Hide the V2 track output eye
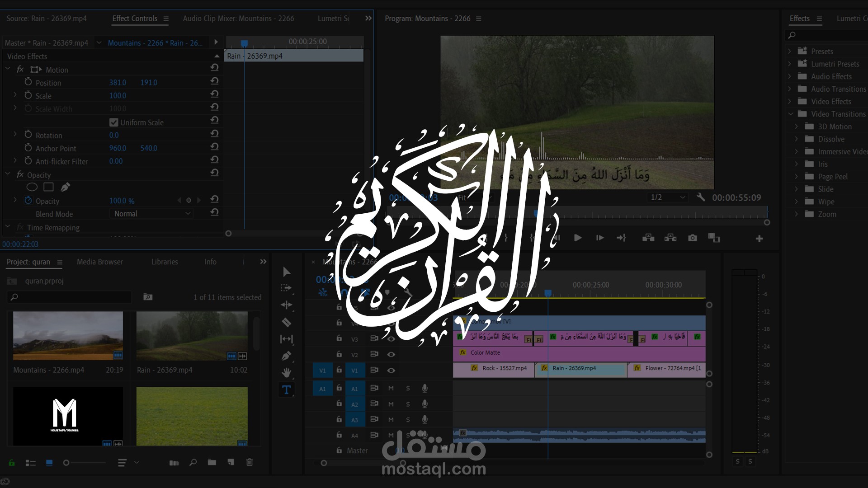868x488 pixels. 391,354
